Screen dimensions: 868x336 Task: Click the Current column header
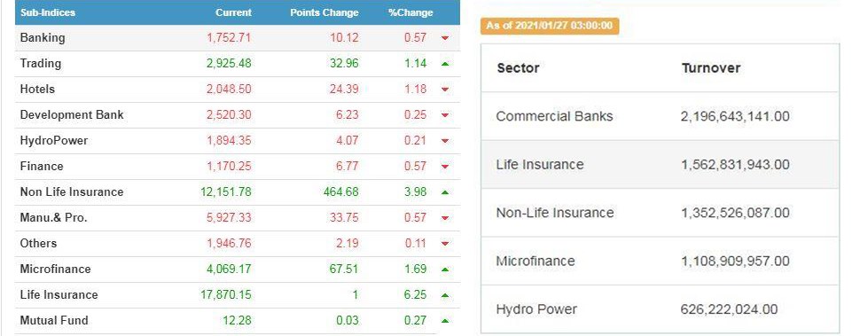pyautogui.click(x=233, y=12)
